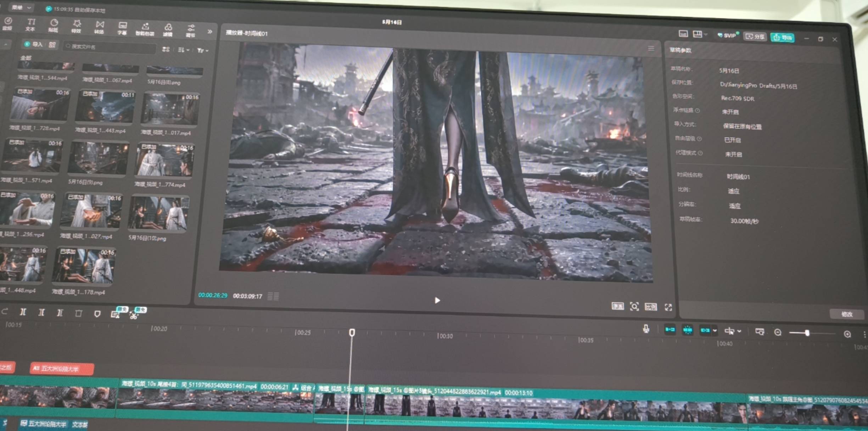Add a marker with shield icon
This screenshot has height=431, width=868.
click(x=97, y=314)
